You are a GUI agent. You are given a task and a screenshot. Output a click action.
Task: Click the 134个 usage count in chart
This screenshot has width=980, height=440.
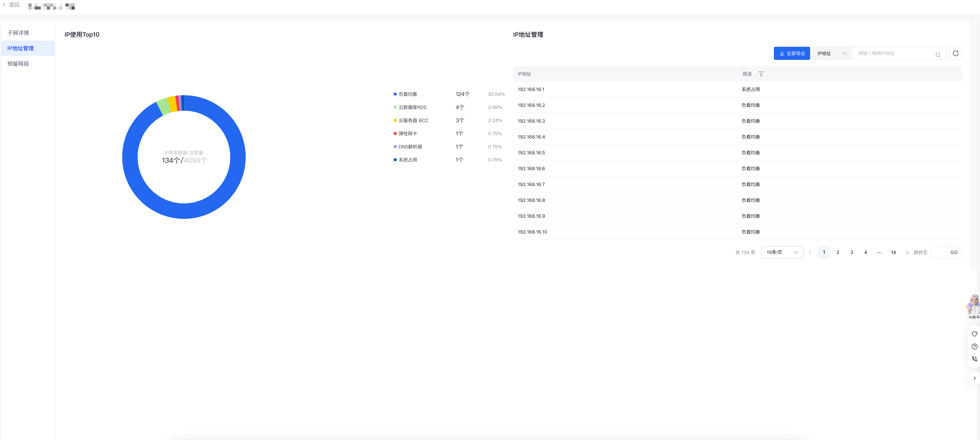(171, 161)
